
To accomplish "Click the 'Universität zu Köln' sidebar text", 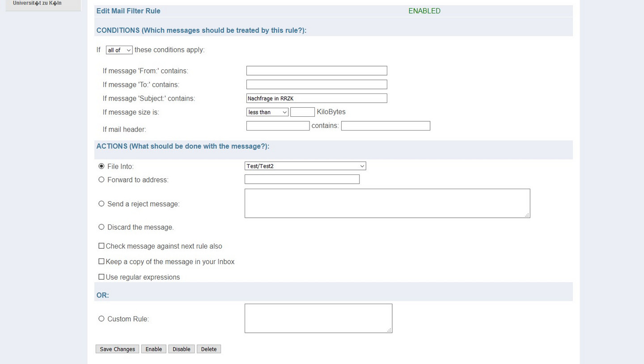I will click(x=37, y=3).
